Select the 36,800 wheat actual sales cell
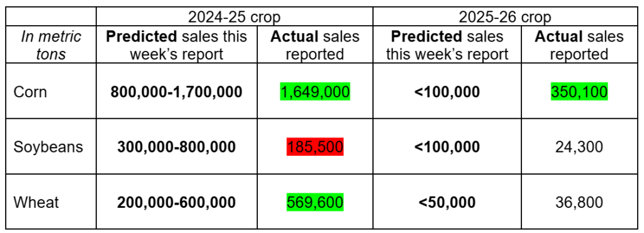This screenshot has width=644, height=233. pos(579,202)
